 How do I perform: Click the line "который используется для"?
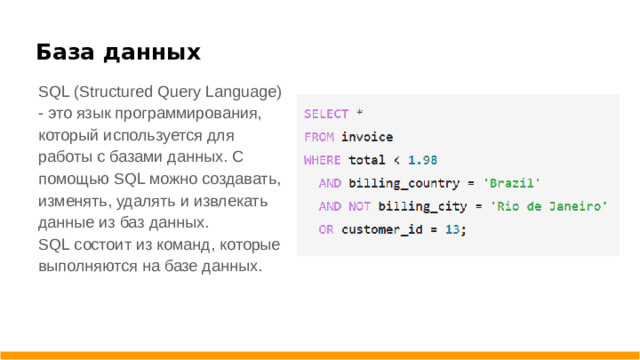136,135
